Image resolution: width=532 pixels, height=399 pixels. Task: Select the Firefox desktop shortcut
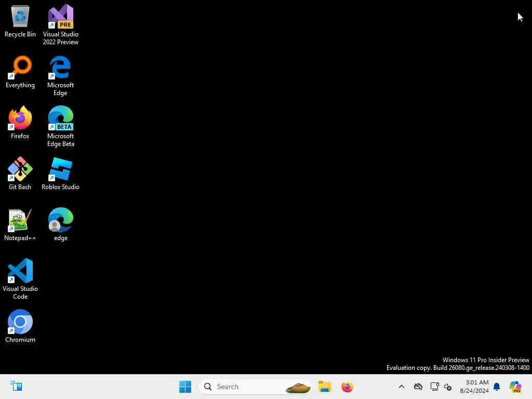(x=20, y=123)
